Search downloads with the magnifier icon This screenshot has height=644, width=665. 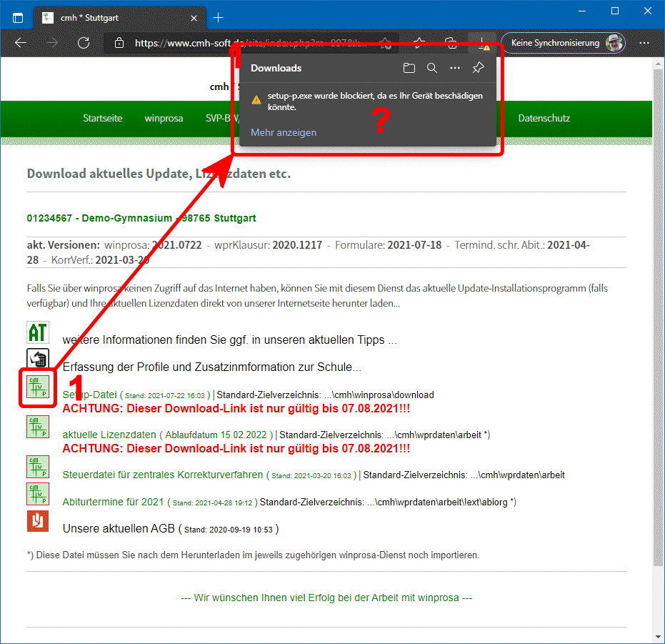coord(432,69)
